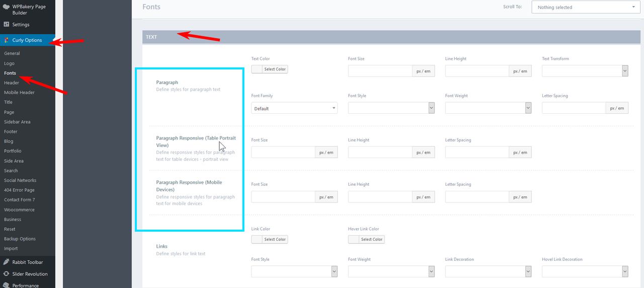Viewport: 644px width, 288px height.
Task: Open the Page options submenu
Action: click(x=9, y=112)
